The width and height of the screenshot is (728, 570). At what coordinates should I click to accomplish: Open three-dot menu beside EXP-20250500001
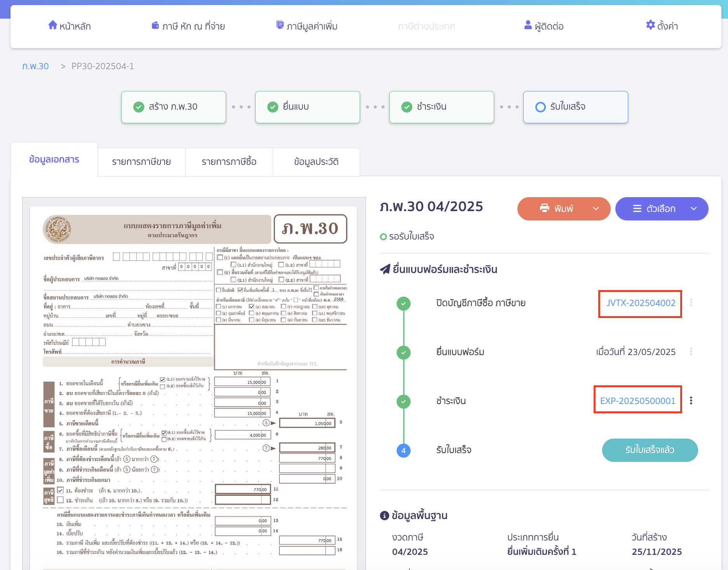[691, 400]
